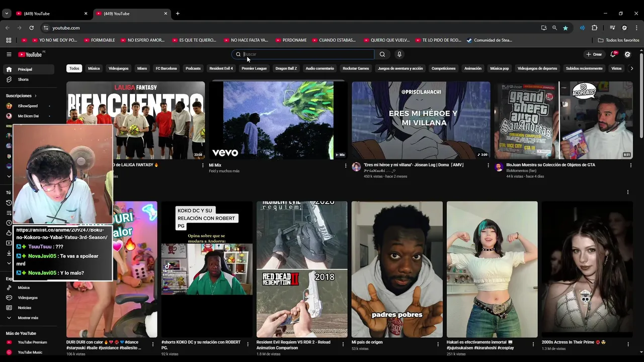
Task: Open zoom magnifier icon in address bar
Action: [554, 28]
